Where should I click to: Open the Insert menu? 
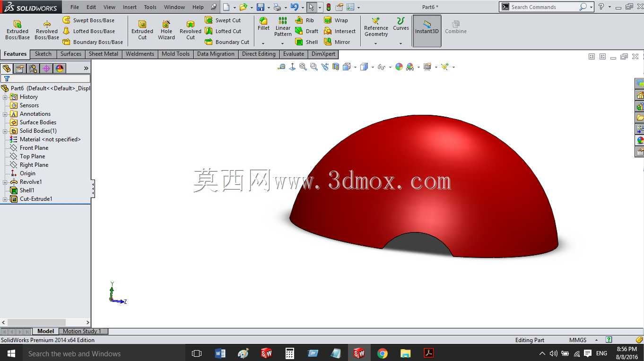(x=130, y=7)
